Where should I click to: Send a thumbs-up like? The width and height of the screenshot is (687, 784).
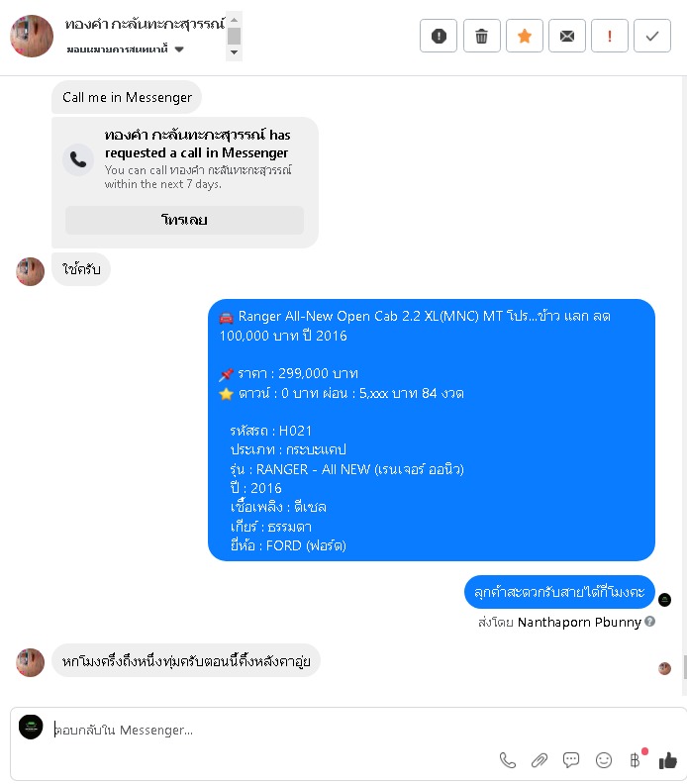pyautogui.click(x=667, y=760)
